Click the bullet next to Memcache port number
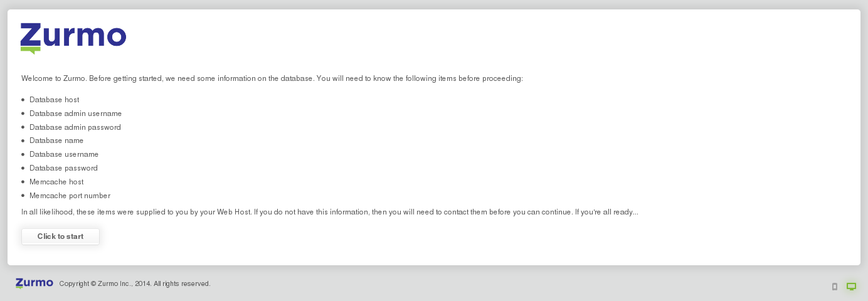The width and height of the screenshot is (868, 301). pyautogui.click(x=23, y=196)
